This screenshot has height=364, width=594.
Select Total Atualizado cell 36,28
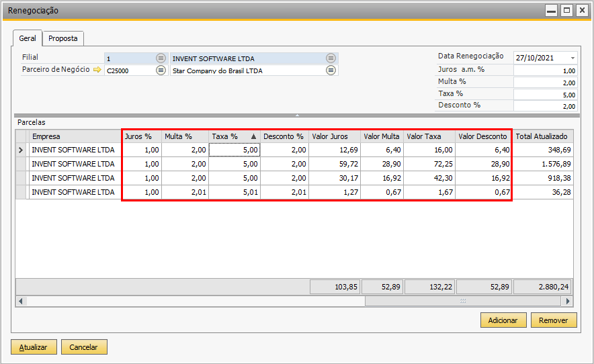[x=542, y=192]
